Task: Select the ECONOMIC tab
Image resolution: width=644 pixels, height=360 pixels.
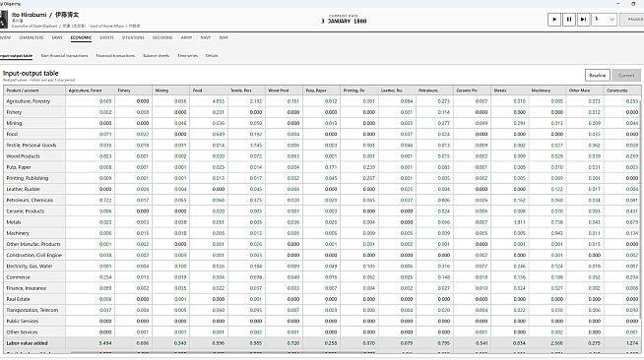Action: 81,37
